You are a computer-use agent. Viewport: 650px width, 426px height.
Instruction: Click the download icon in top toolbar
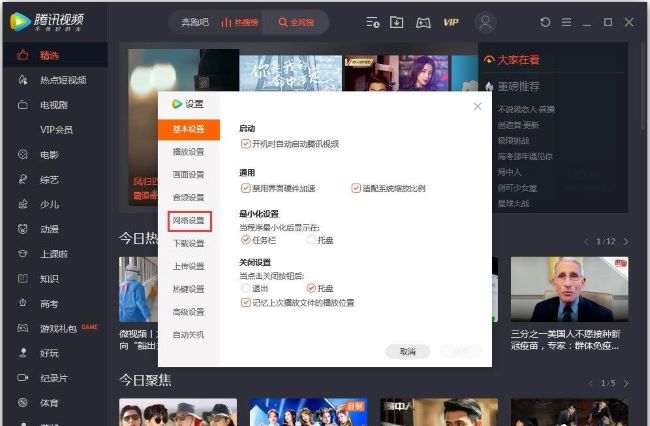[397, 21]
